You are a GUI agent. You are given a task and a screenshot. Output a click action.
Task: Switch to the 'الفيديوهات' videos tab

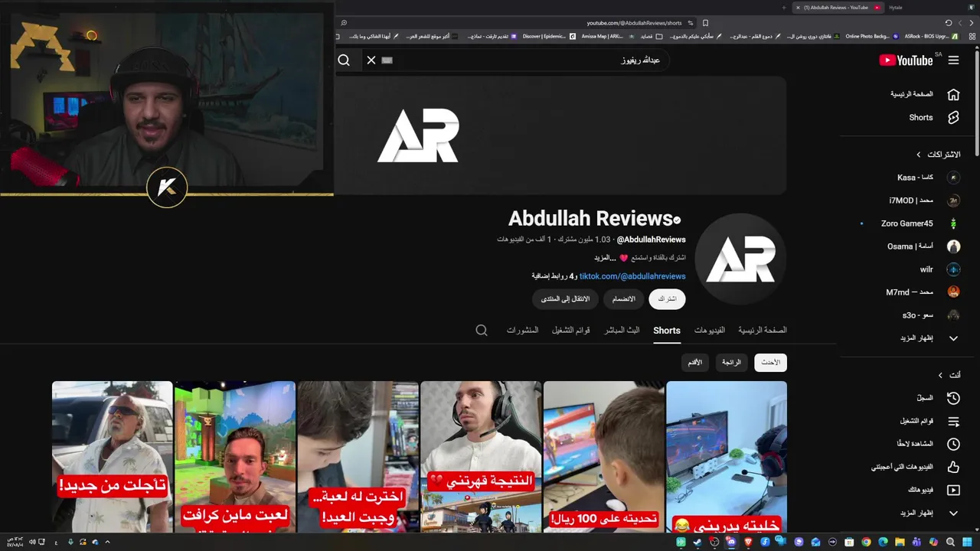click(x=710, y=331)
